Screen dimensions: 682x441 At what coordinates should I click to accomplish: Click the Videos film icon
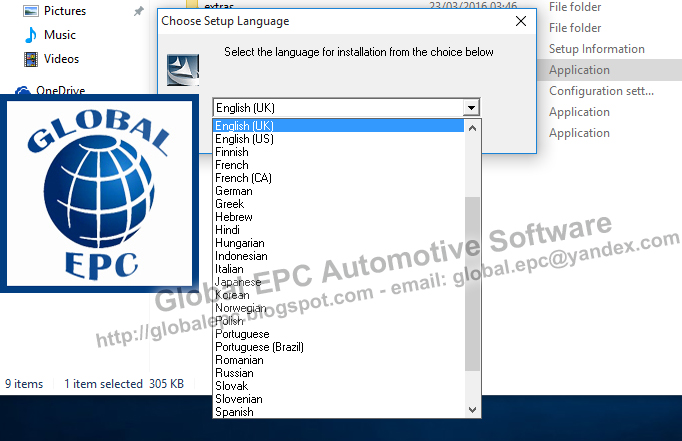[30, 59]
